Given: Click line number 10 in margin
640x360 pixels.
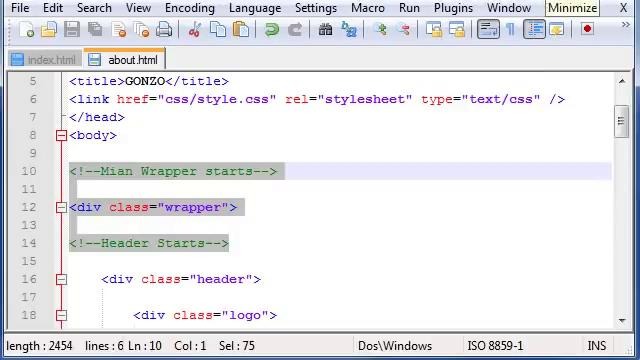Looking at the screenshot, I should pos(29,171).
